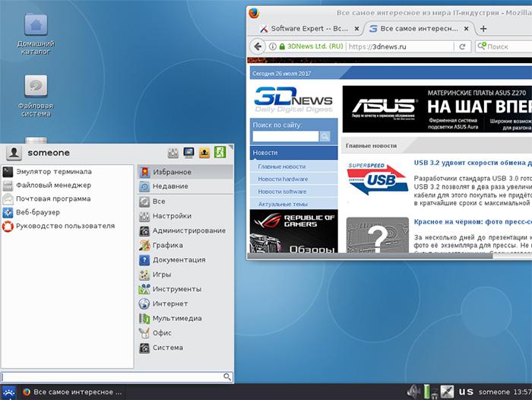Click the application menu search field
This screenshot has height=400, width=532.
(117, 376)
